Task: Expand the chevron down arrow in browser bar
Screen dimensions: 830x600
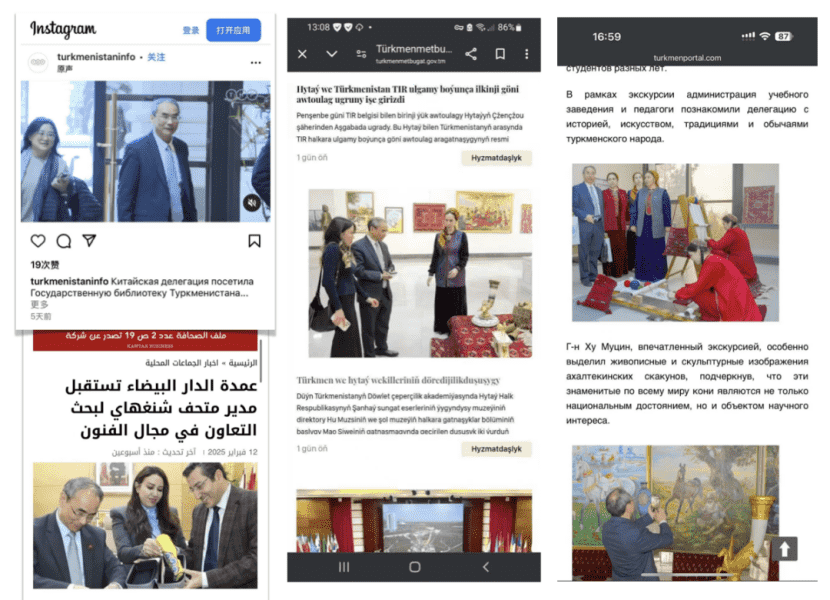Action: (x=332, y=53)
